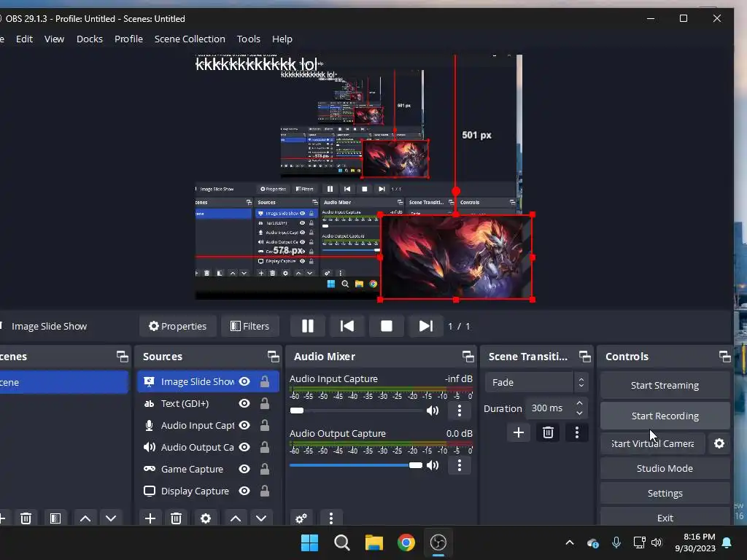Move scene down in Scenes list

[111, 518]
